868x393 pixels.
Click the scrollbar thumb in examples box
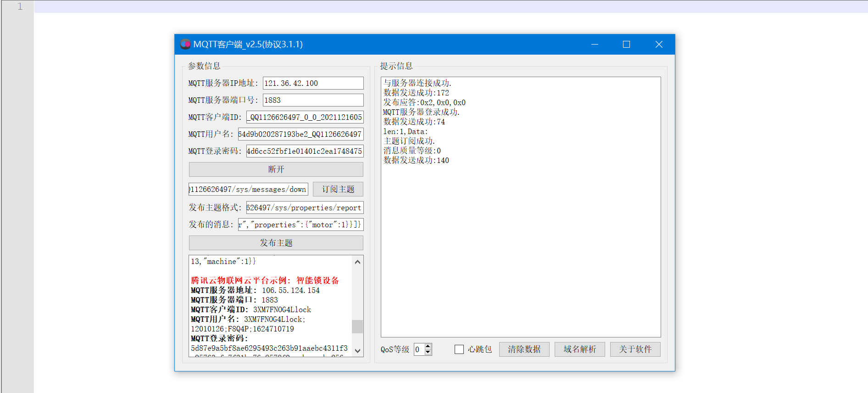[x=357, y=326]
